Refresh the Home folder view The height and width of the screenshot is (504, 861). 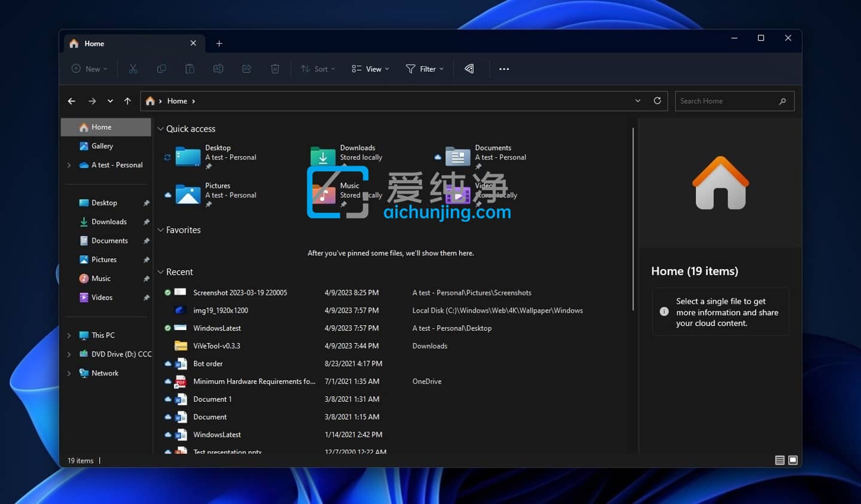[657, 100]
